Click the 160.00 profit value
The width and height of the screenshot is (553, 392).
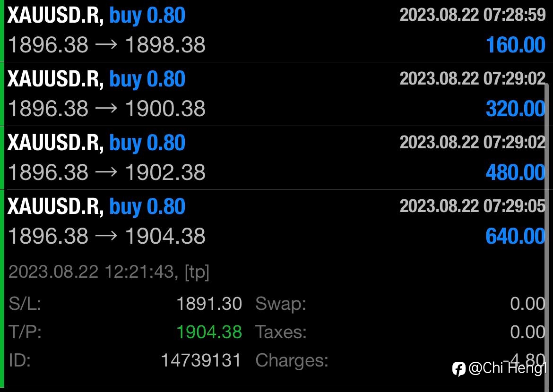click(515, 45)
